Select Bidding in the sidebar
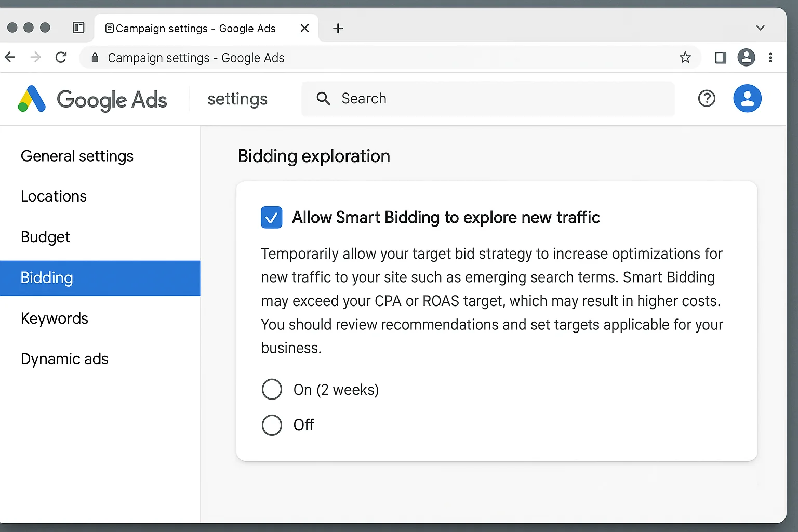Screen dimensions: 798x532 click(x=47, y=278)
